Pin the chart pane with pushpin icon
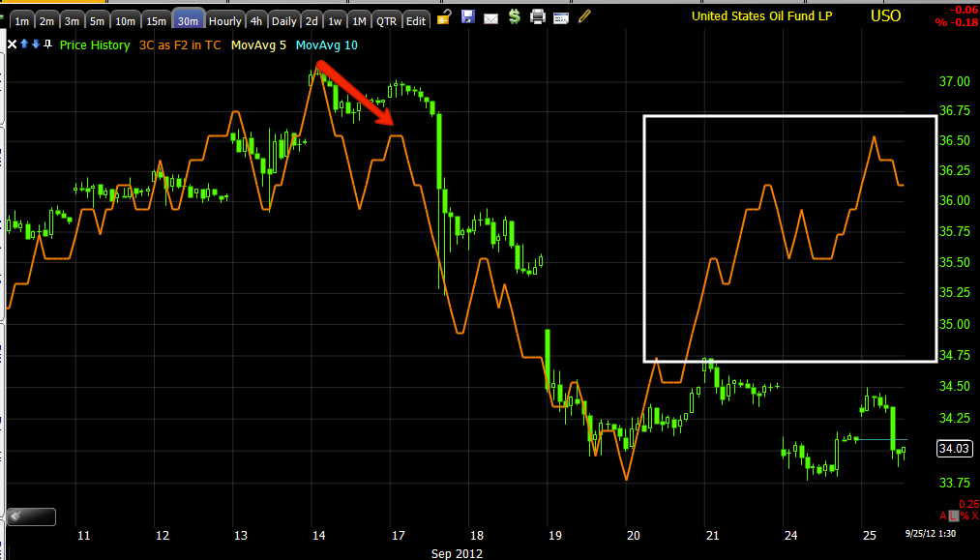Image resolution: width=980 pixels, height=560 pixels. point(47,44)
